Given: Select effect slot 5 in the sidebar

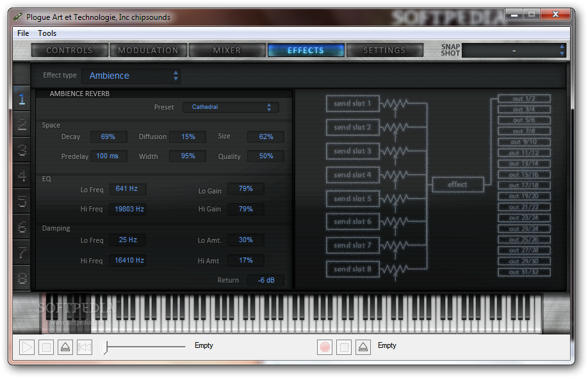Looking at the screenshot, I should tap(22, 201).
